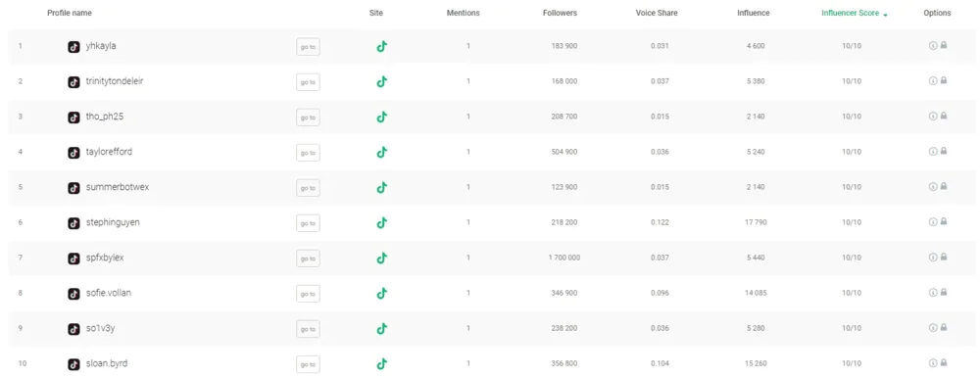Click influence value 14 085

756,293
